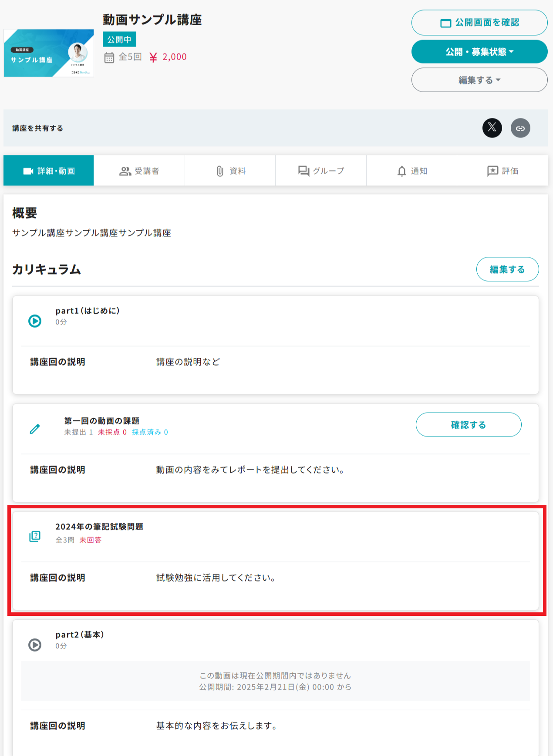Click the play icon for part2 (基本)
This screenshot has width=553, height=756.
(35, 645)
